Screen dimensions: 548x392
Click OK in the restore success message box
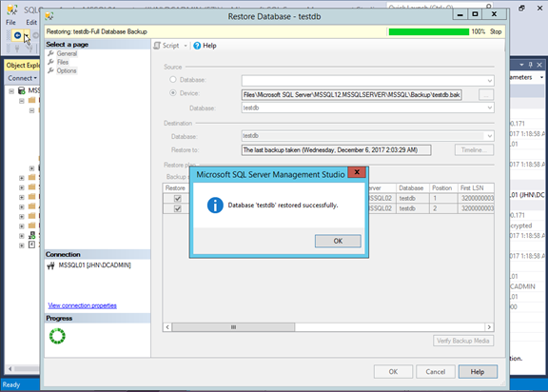338,241
